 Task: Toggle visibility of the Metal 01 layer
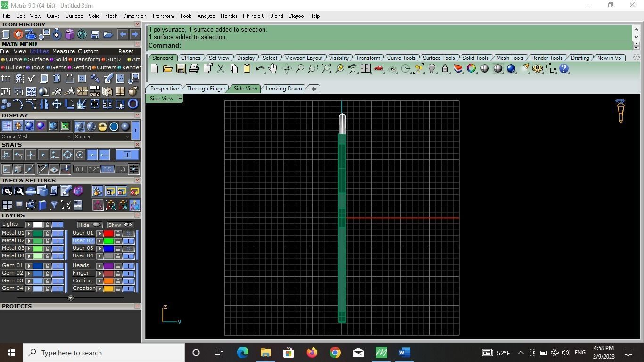pyautogui.click(x=58, y=233)
